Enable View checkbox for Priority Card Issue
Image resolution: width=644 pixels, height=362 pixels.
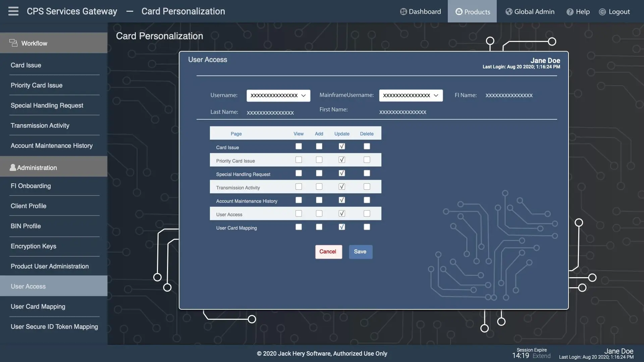[x=299, y=160]
